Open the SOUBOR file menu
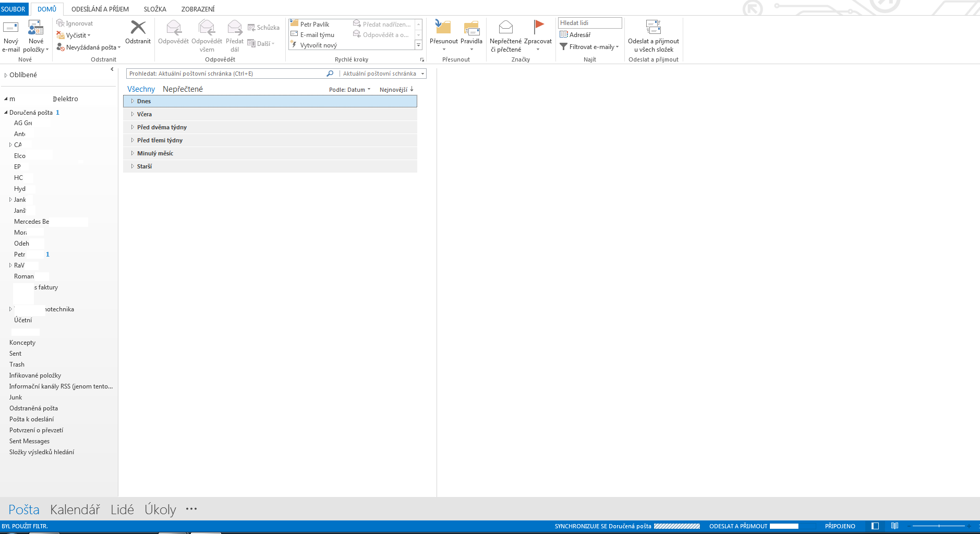Screen dimensions: 980x534 coord(14,9)
